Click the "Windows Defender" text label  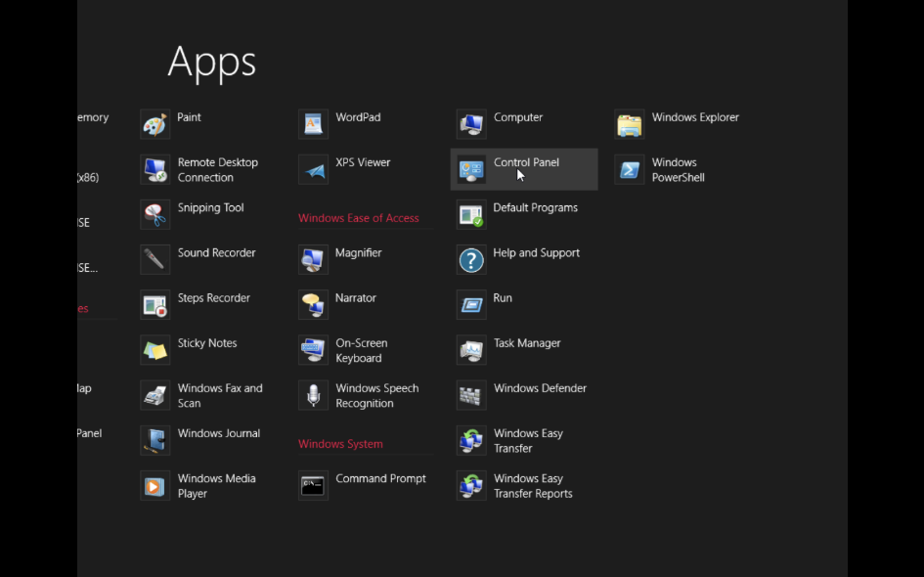[x=540, y=388]
